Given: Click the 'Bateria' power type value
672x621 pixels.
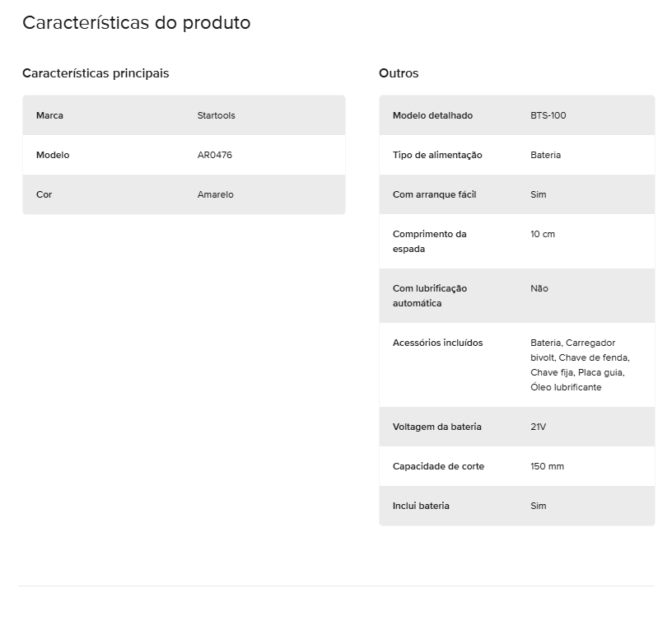Looking at the screenshot, I should [546, 155].
